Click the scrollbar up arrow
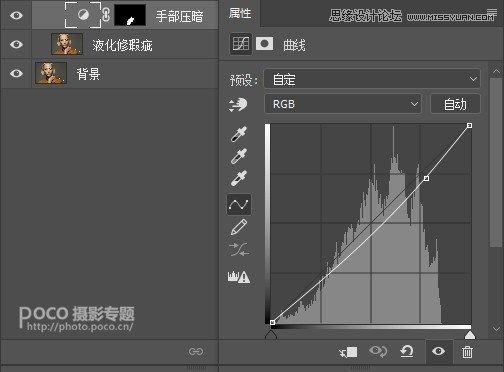This screenshot has width=504, height=372. pyautogui.click(x=496, y=71)
